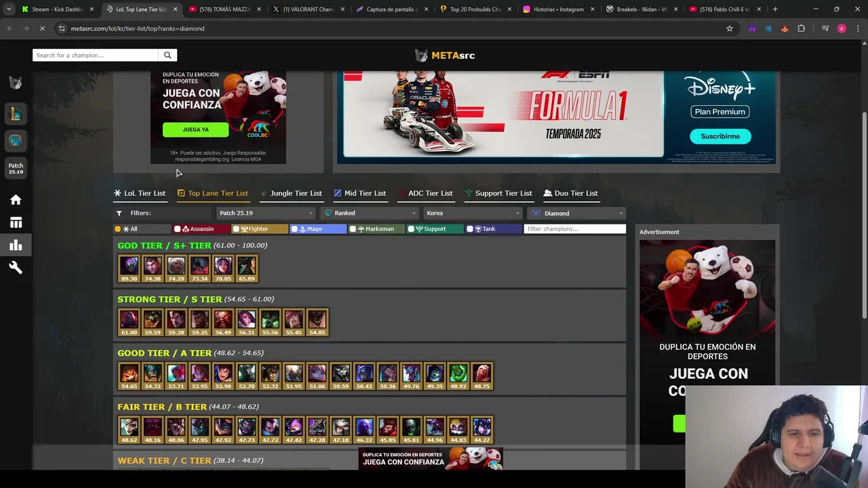Viewport: 868px width, 488px height.
Task: Switch to the Mid Tier List tab
Action: pyautogui.click(x=359, y=193)
